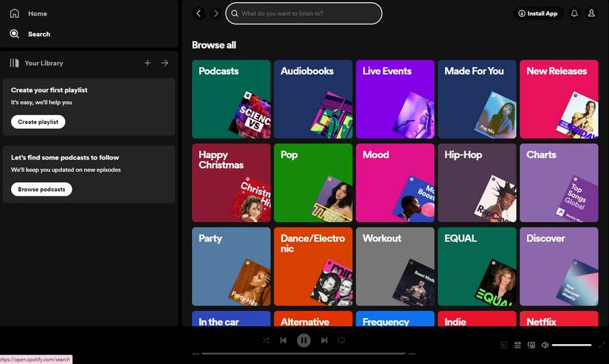This screenshot has height=364, width=609.
Task: Expand Your Library with the arrow
Action: [x=165, y=63]
